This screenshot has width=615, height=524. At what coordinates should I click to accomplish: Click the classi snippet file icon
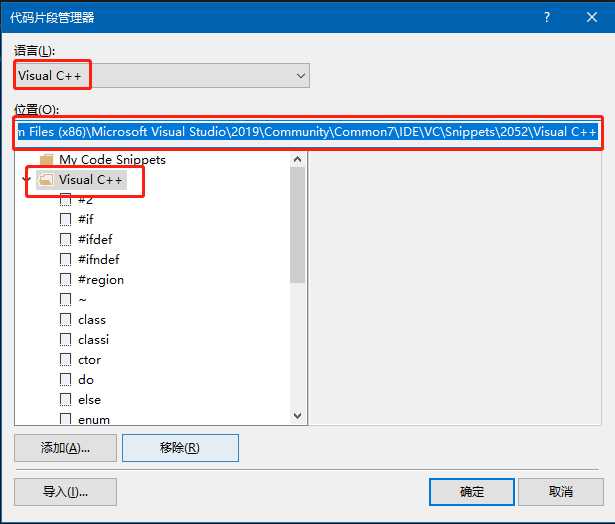point(66,340)
